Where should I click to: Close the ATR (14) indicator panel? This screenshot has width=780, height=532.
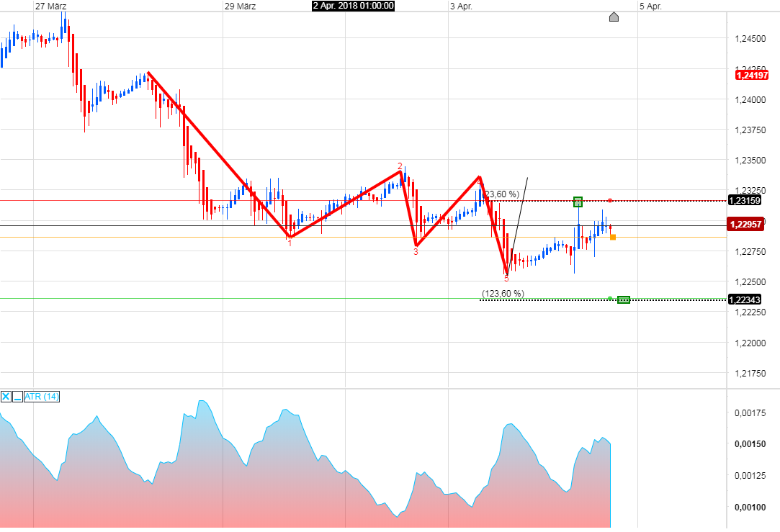click(x=6, y=397)
